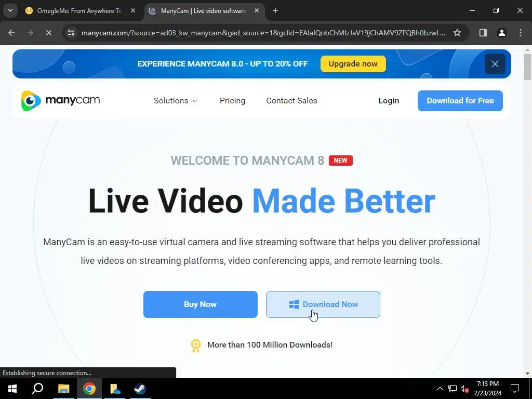Open the network status tray icon

click(453, 389)
